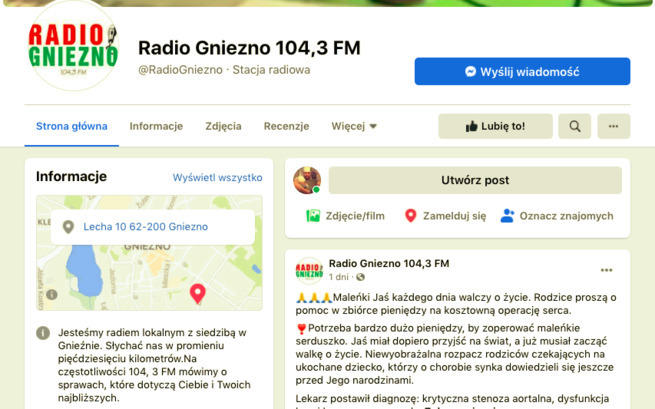Click the red map location pin
The width and height of the screenshot is (655, 409).
tap(197, 293)
